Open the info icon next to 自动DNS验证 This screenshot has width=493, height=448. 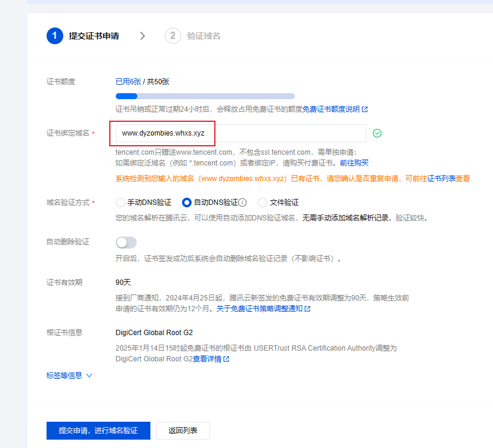(242, 202)
